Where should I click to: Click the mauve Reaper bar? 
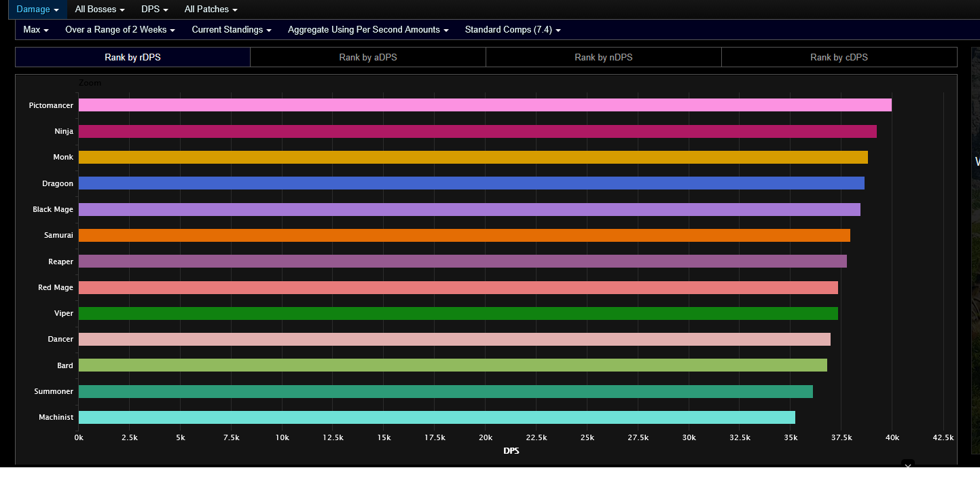click(x=462, y=261)
